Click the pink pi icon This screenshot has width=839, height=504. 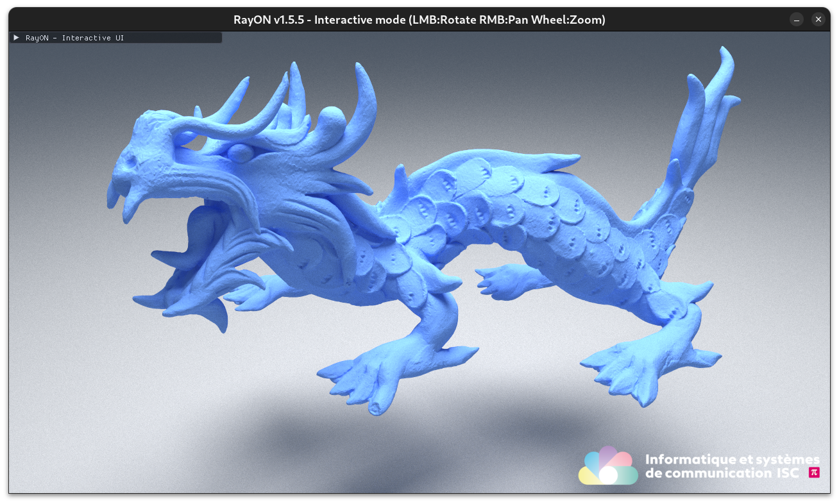(814, 473)
